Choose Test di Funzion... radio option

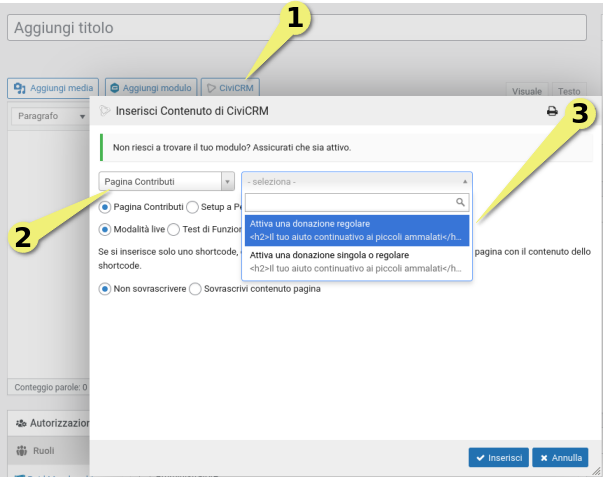pos(173,229)
